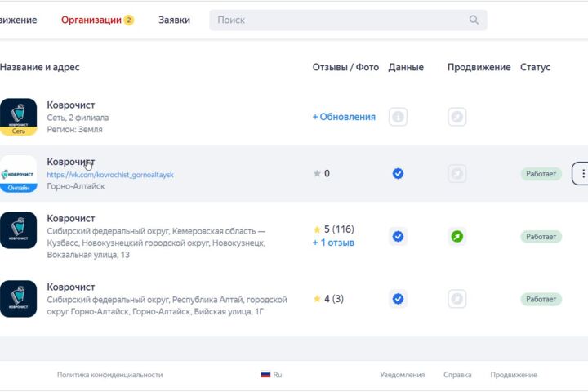
Task: Open Политика конфиденциальности link
Action: (x=110, y=375)
